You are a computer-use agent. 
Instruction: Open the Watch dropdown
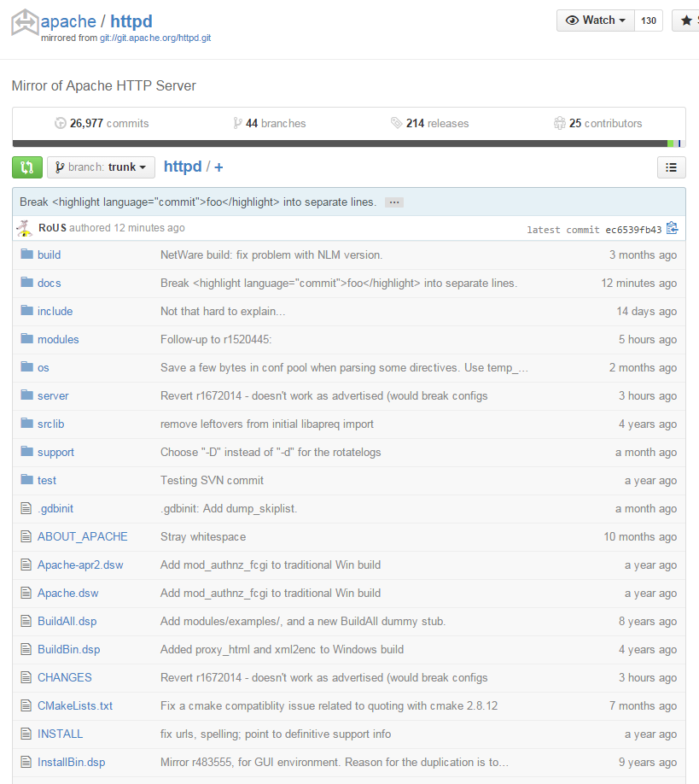596,20
